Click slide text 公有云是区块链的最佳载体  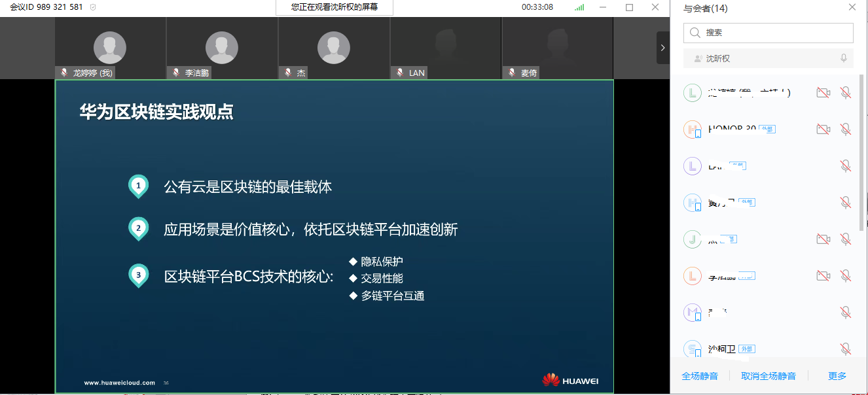click(248, 187)
